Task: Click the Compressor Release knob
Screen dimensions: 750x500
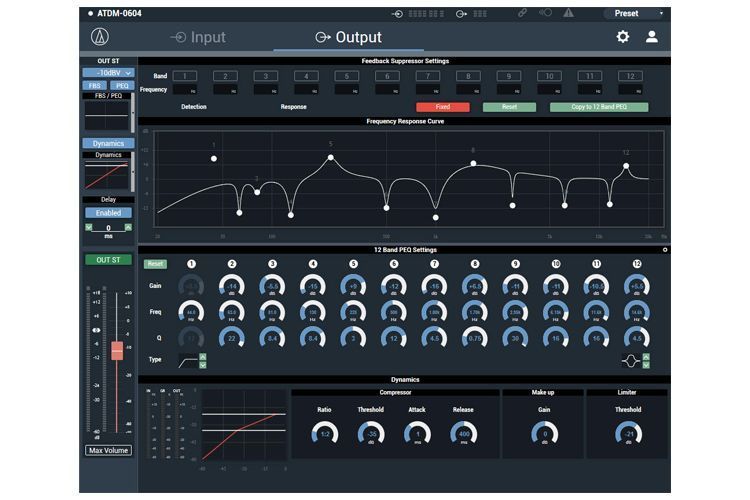Action: pos(463,434)
